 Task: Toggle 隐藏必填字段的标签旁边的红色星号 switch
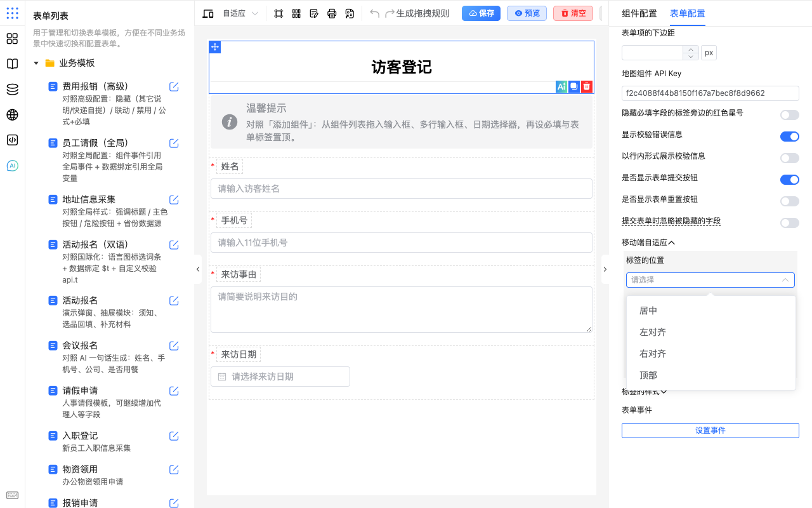(x=790, y=115)
